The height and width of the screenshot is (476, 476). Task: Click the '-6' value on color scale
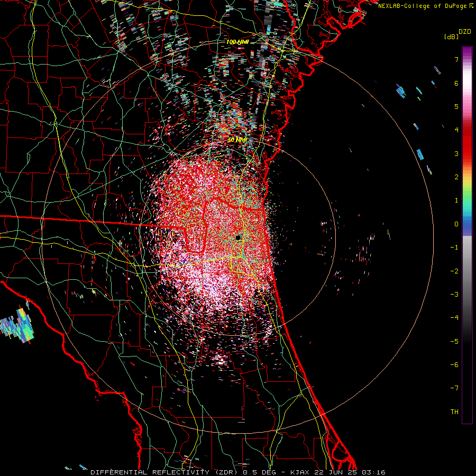click(454, 365)
